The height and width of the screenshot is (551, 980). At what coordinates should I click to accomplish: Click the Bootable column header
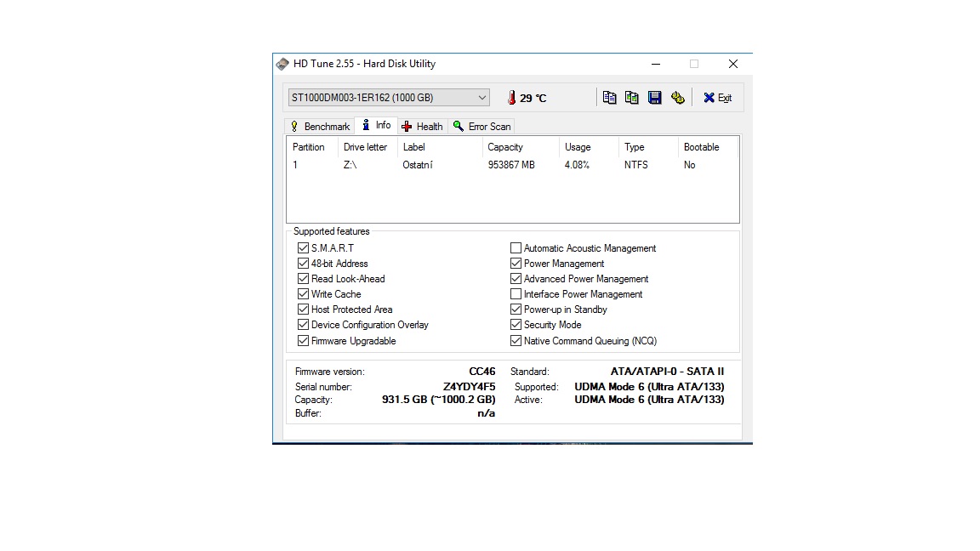(708, 147)
